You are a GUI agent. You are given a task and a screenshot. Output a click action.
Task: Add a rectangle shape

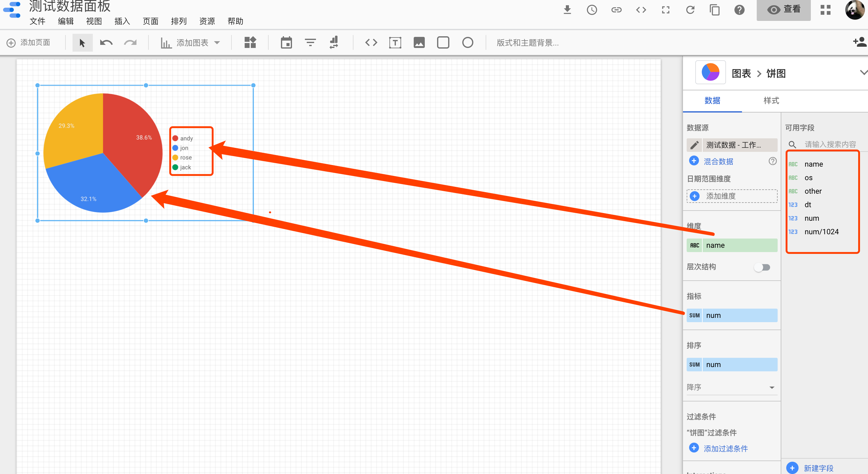click(443, 42)
